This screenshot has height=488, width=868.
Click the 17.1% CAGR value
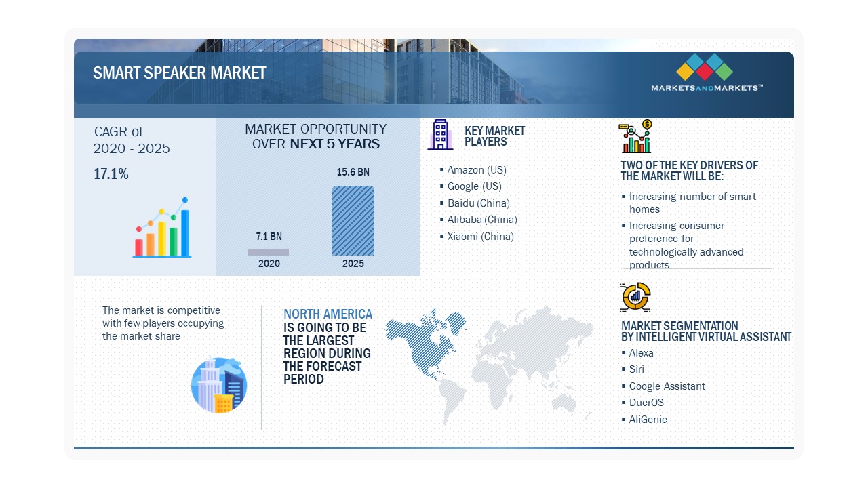point(111,174)
